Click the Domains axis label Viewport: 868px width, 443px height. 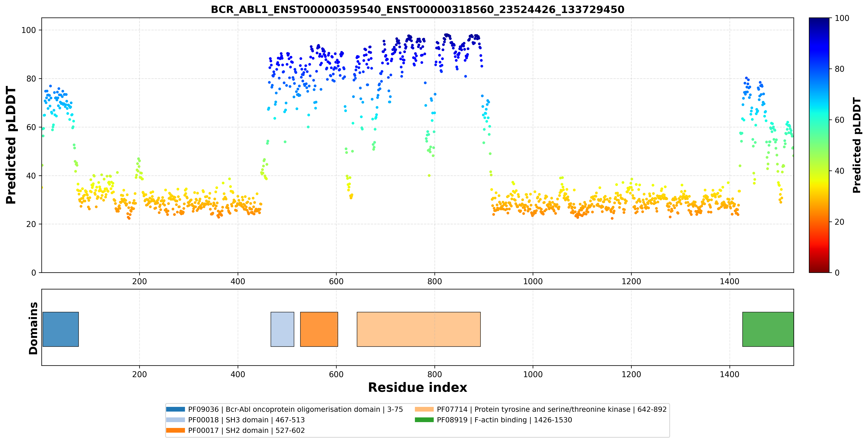click(x=33, y=328)
